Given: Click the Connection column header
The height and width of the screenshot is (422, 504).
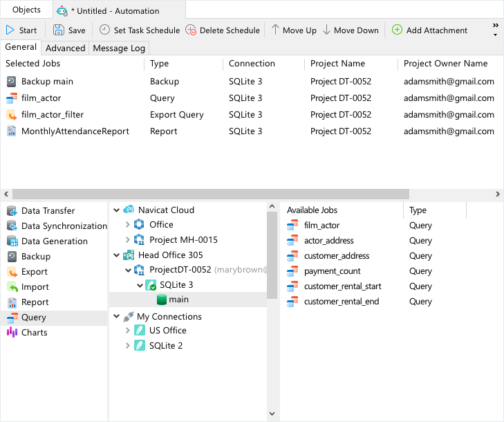Looking at the screenshot, I should pos(252,64).
